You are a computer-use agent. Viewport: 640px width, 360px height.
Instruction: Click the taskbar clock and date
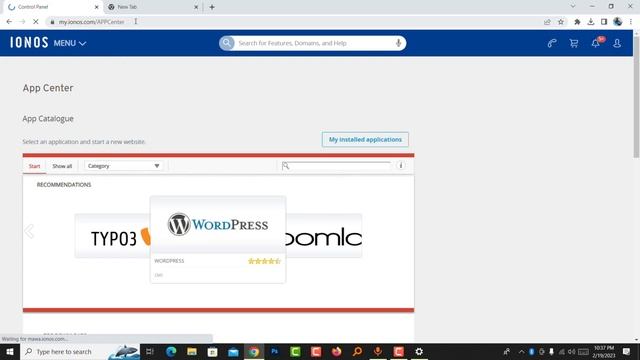coord(604,351)
